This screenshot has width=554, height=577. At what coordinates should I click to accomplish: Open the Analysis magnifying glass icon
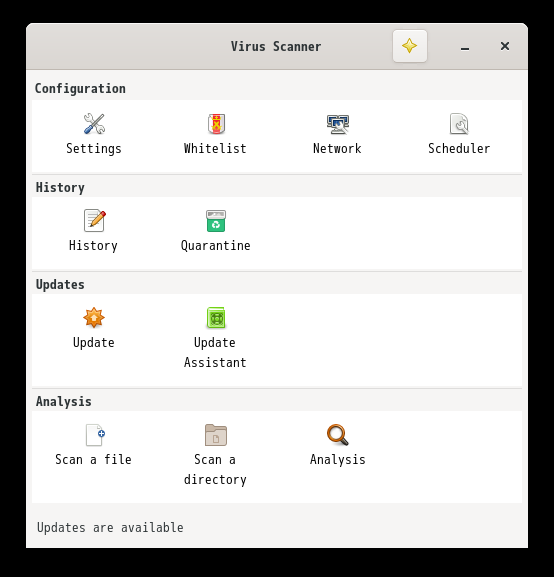pyautogui.click(x=338, y=435)
